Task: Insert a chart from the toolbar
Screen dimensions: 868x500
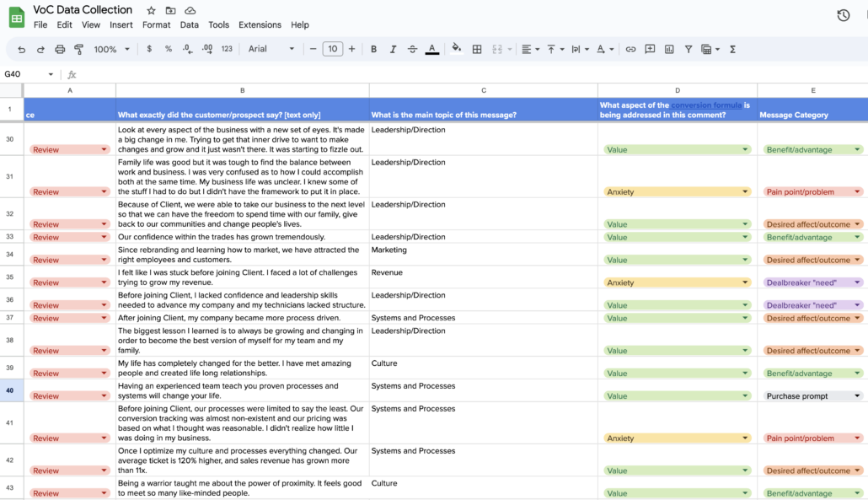Action: 668,49
